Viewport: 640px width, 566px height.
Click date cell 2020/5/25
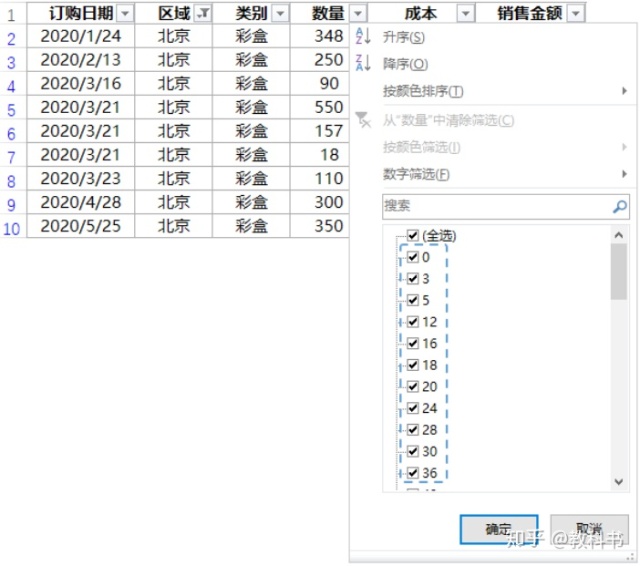coord(80,226)
